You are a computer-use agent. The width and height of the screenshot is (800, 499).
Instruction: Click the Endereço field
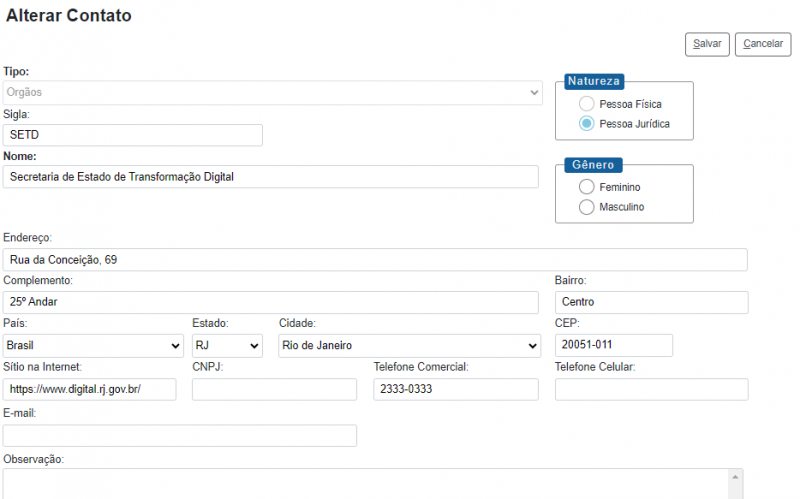pos(375,260)
